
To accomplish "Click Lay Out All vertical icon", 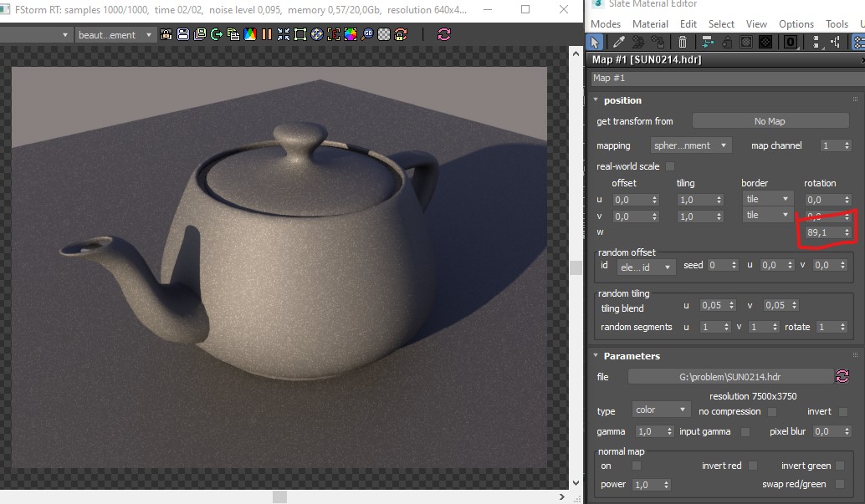I will tap(816, 42).
